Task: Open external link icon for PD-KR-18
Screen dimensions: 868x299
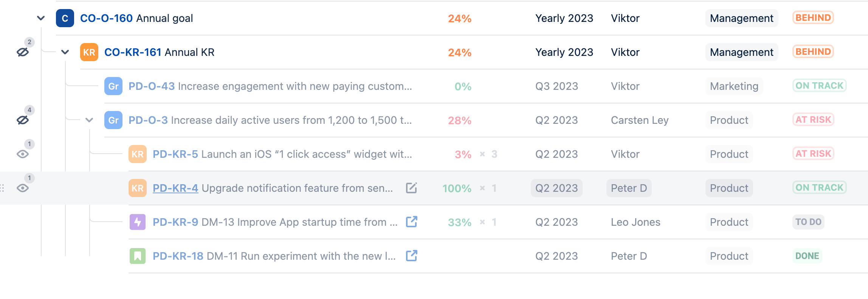Action: 411,256
